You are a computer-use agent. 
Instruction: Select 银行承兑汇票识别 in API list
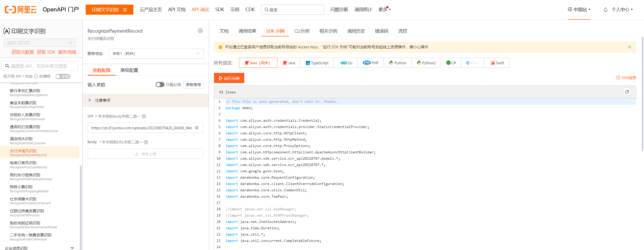pyautogui.click(x=40, y=93)
